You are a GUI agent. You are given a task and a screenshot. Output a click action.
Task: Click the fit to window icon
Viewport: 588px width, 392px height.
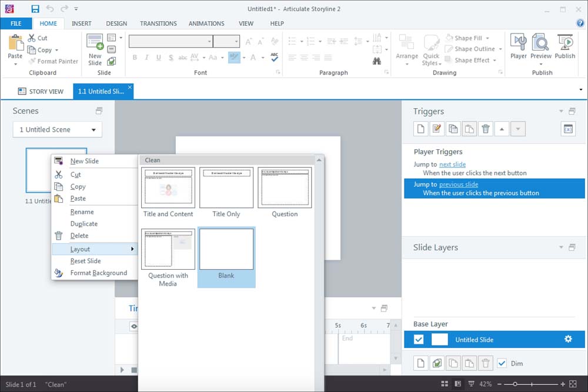[573, 384]
